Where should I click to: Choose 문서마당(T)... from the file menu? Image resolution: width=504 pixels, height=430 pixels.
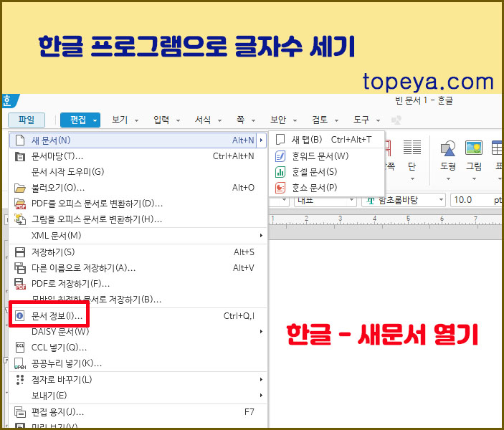pyautogui.click(x=138, y=156)
